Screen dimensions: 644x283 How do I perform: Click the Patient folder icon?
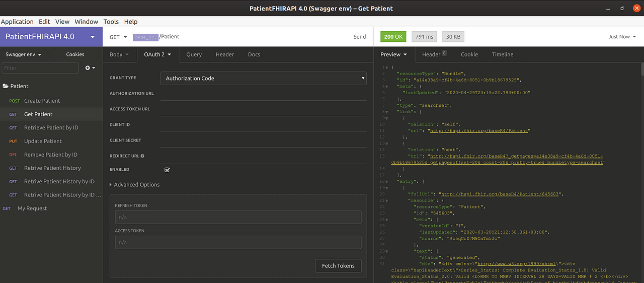click(x=6, y=86)
